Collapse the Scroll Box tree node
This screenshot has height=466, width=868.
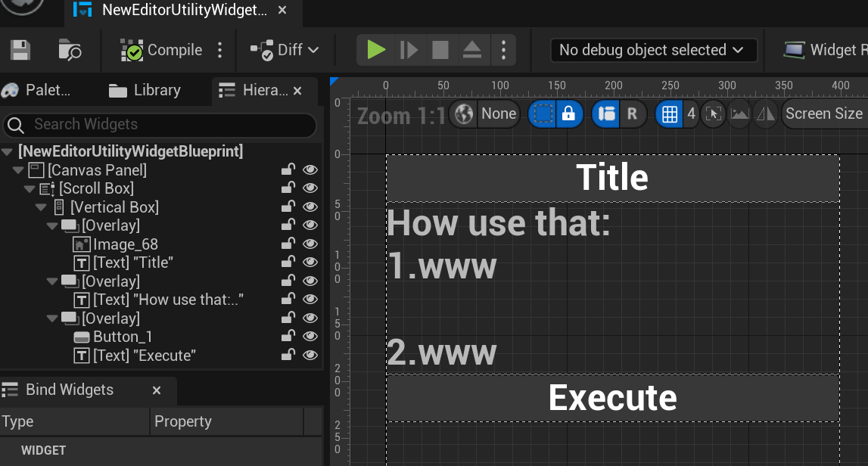pos(30,188)
